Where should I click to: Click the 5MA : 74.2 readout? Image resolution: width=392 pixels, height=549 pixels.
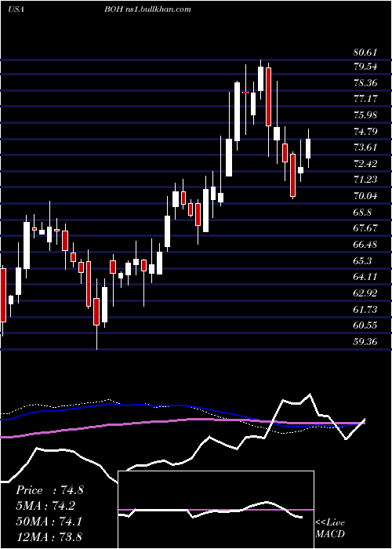[45, 506]
